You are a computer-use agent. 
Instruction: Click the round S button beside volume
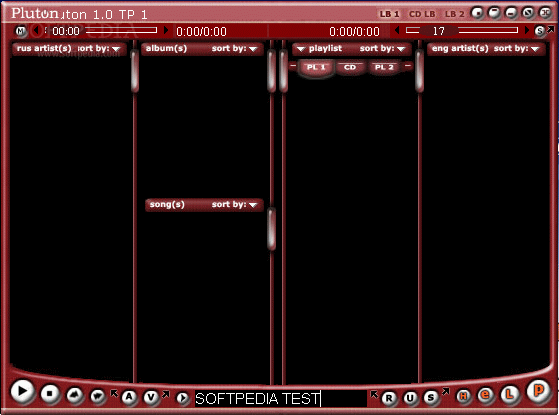[x=540, y=31]
